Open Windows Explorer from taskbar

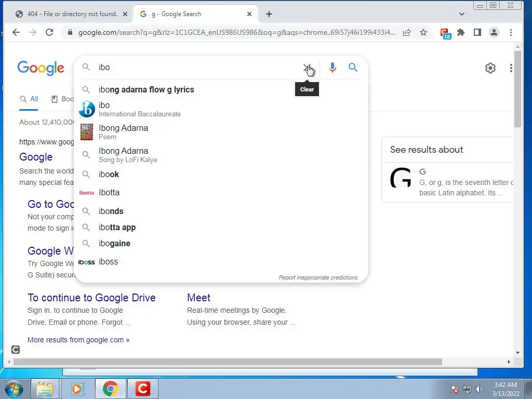click(45, 389)
